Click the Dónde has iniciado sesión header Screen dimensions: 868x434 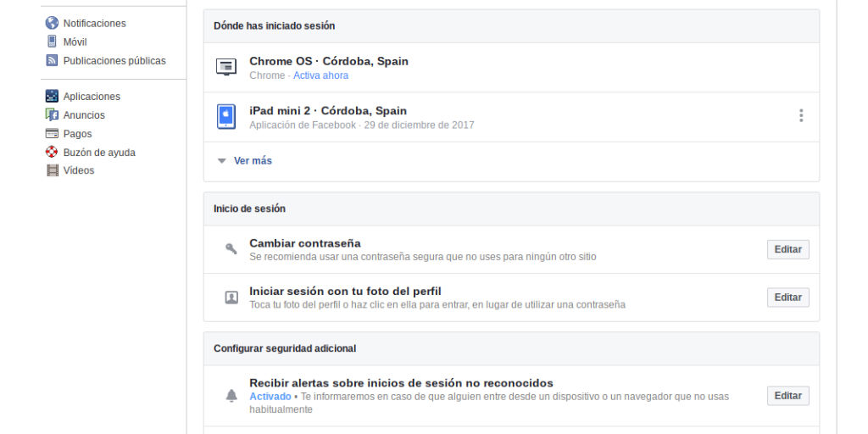tap(275, 26)
